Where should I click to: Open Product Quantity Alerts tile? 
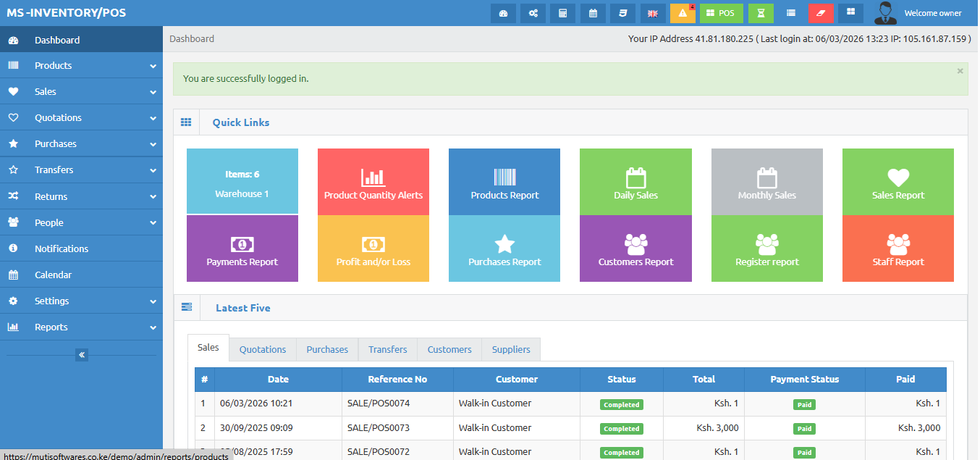373,182
